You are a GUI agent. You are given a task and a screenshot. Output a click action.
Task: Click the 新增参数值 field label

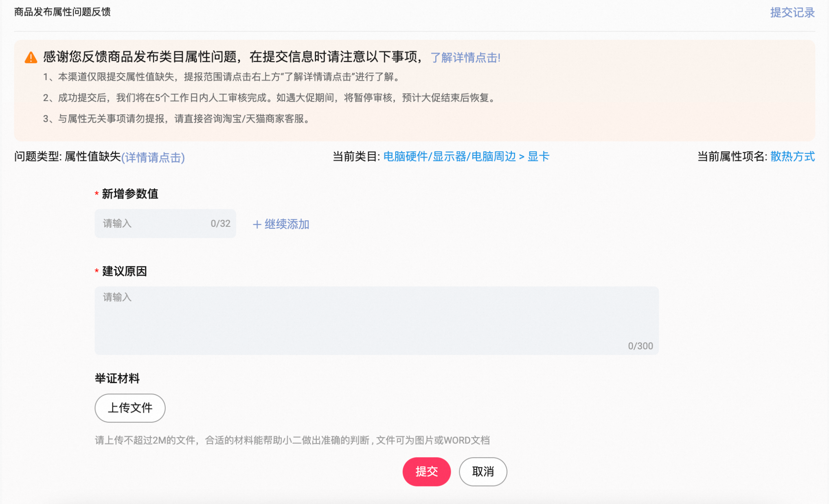coord(130,194)
